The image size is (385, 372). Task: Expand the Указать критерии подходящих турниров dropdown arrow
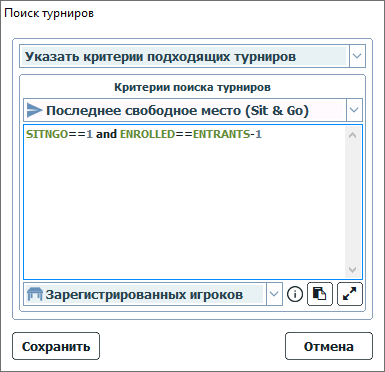(x=357, y=56)
